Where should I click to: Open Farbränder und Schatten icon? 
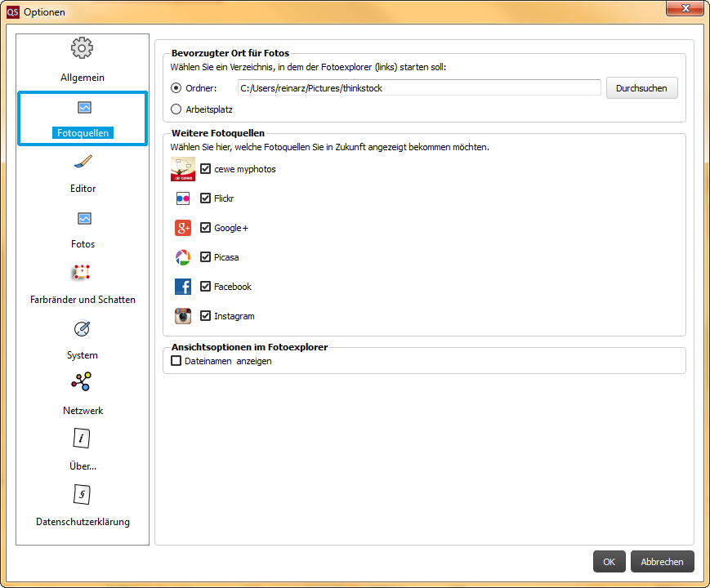(81, 273)
